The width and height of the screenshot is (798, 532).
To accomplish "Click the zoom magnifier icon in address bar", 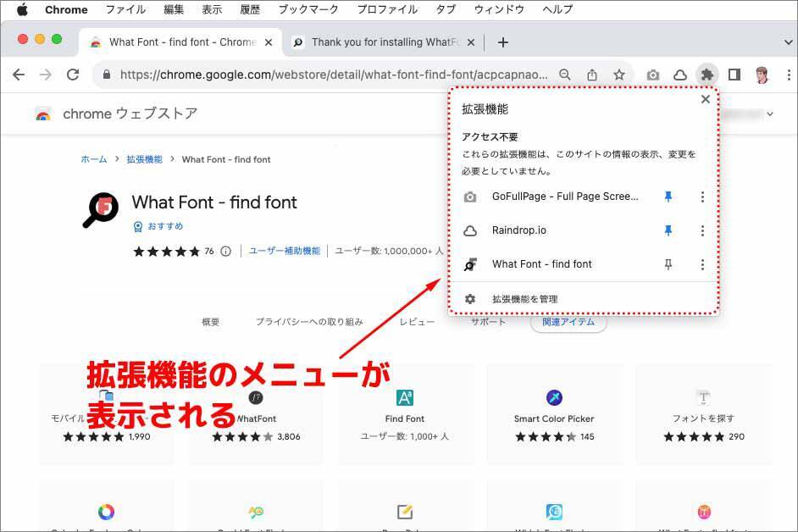I will click(x=565, y=75).
